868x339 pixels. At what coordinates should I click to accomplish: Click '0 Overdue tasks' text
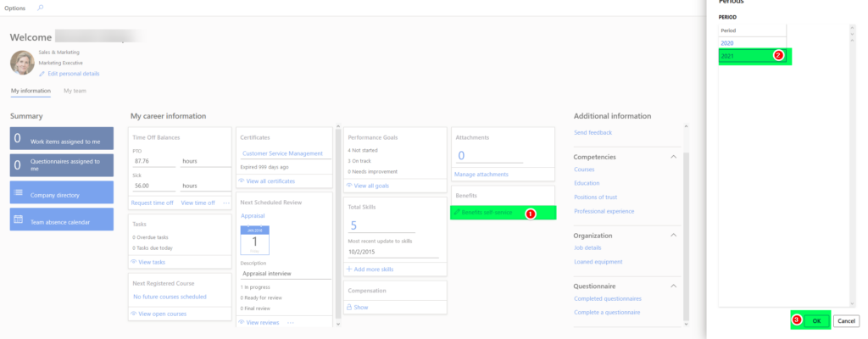tap(151, 237)
